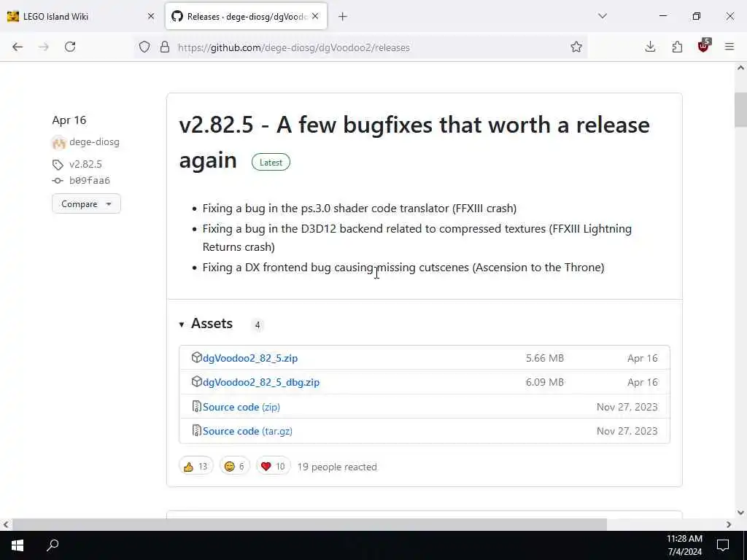Viewport: 747px width, 560px height.
Task: Click package icon for dgVoodoo2_82_5_dbg.zip
Action: click(196, 382)
